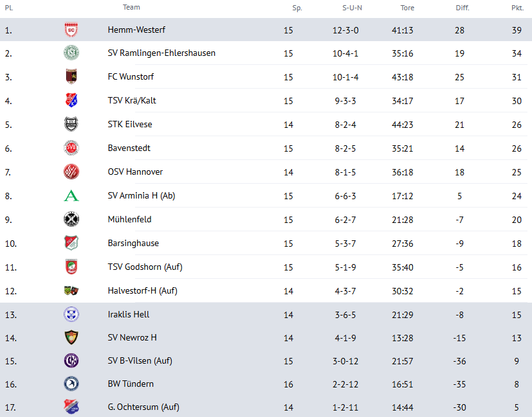
Task: Click the Mühlenfeld club crest
Action: click(x=71, y=220)
